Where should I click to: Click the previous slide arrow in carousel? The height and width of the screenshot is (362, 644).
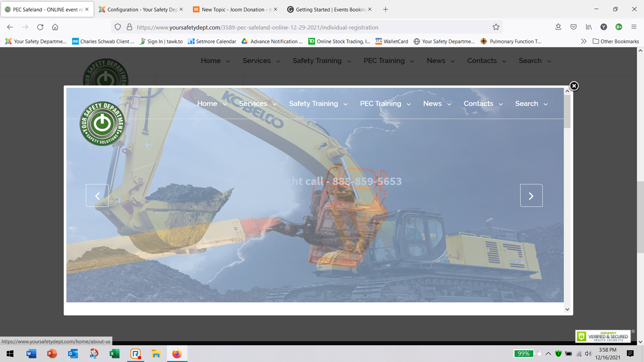[x=97, y=196]
